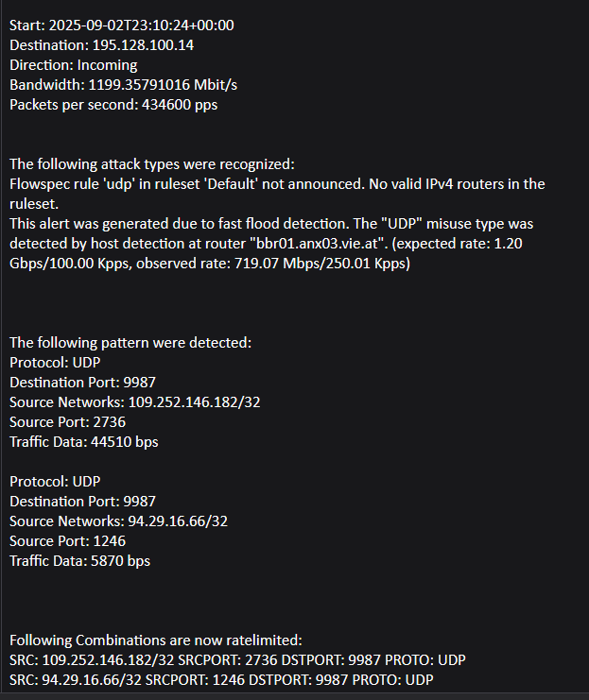Viewport: 589px width, 700px height.
Task: Click the Direction: Incoming line
Action: pos(74,65)
